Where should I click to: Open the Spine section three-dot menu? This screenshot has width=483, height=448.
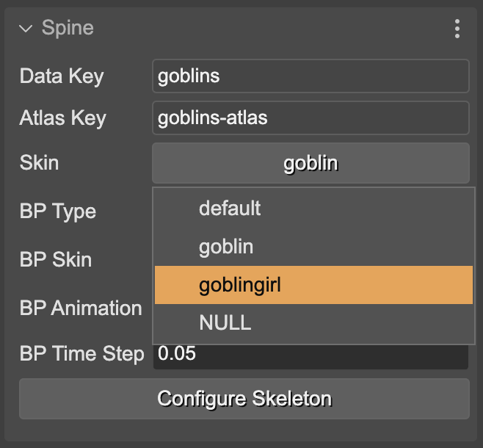457,29
